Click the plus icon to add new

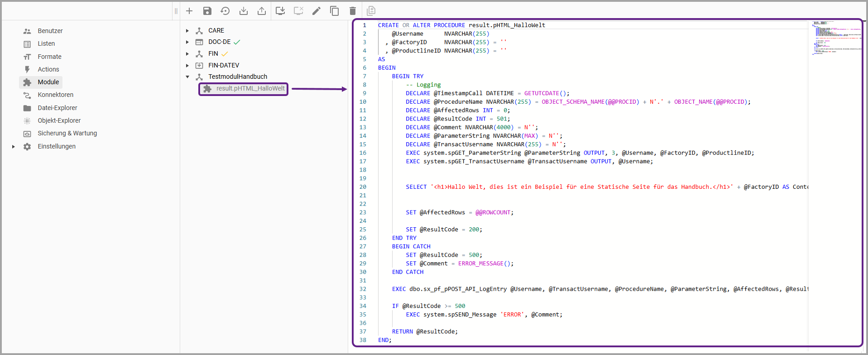pyautogui.click(x=189, y=11)
